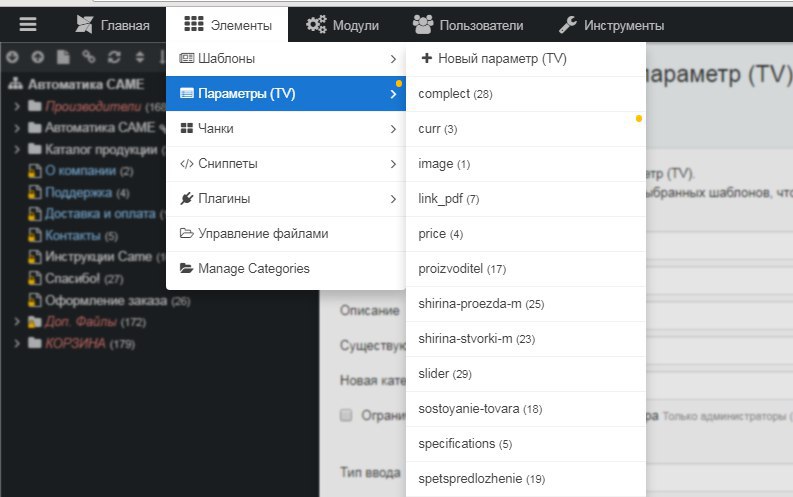Expand the КОРЗИНА folder in tree
The image size is (793, 497).
coord(17,344)
